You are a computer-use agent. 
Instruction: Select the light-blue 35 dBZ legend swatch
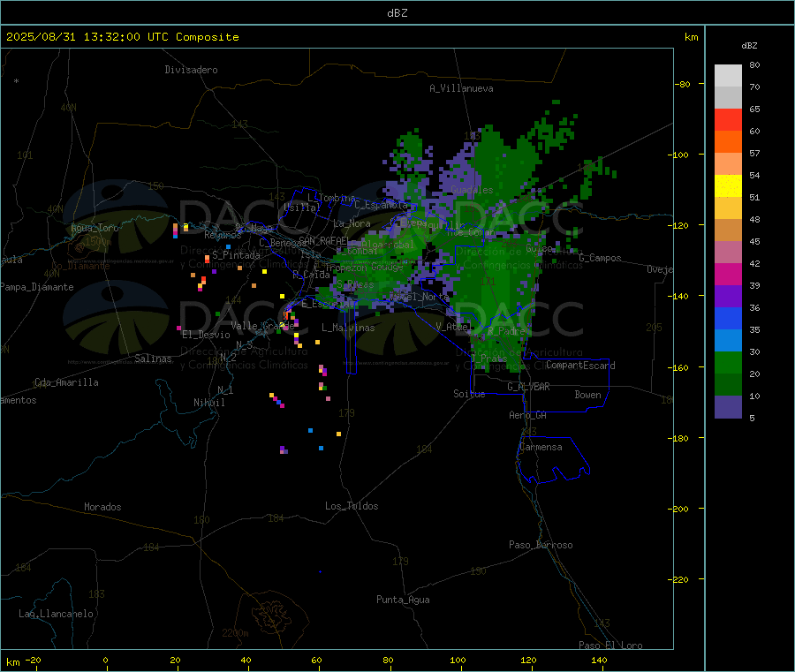click(x=728, y=341)
